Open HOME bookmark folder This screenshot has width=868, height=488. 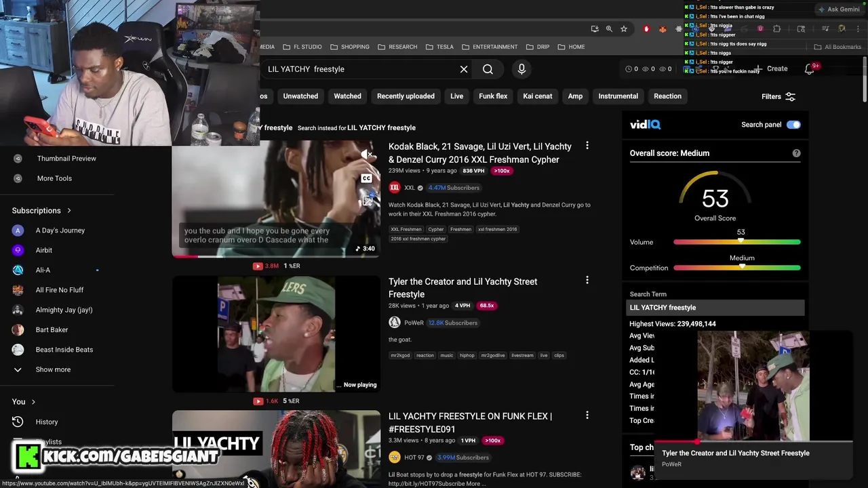coord(571,47)
